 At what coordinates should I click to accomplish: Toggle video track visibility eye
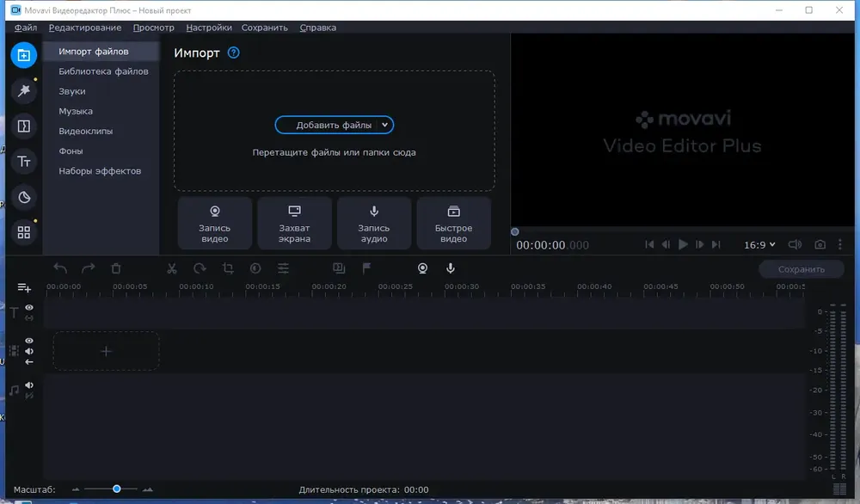pyautogui.click(x=29, y=341)
